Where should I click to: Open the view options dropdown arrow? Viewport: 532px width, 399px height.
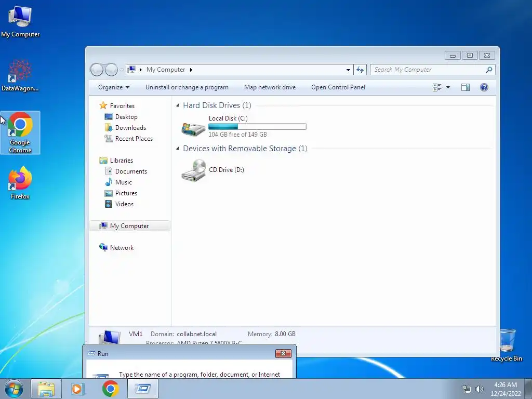[x=448, y=87]
